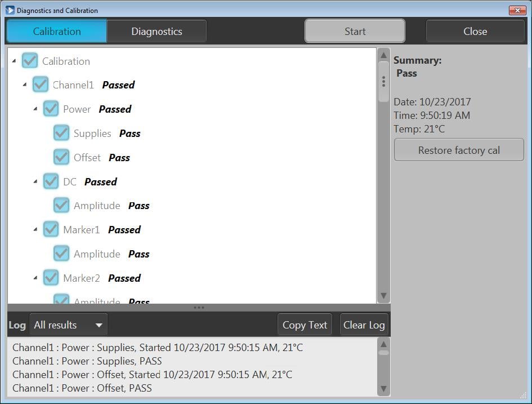Clear the log with Clear Log
Screen dimensions: 532x404
tap(364, 325)
